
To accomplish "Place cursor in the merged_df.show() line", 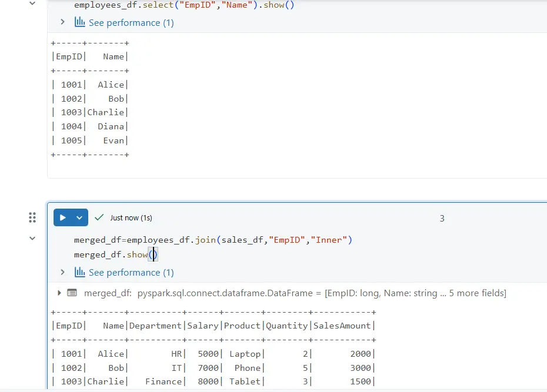I will click(153, 254).
